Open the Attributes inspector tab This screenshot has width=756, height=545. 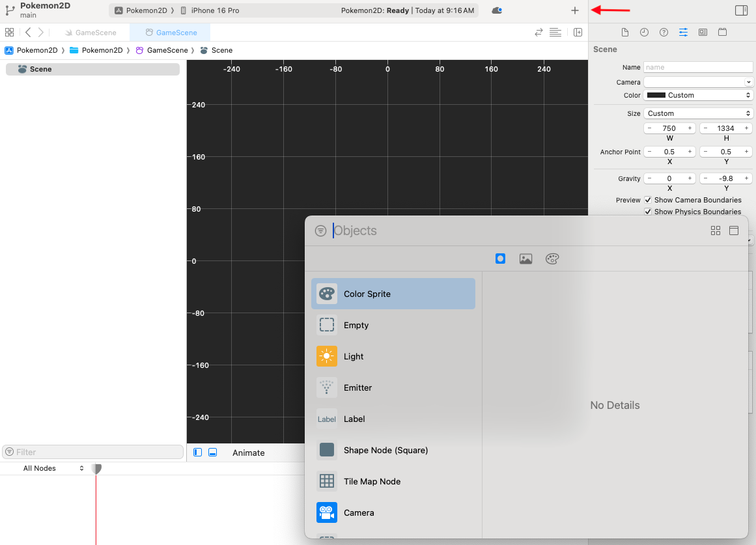pos(683,33)
